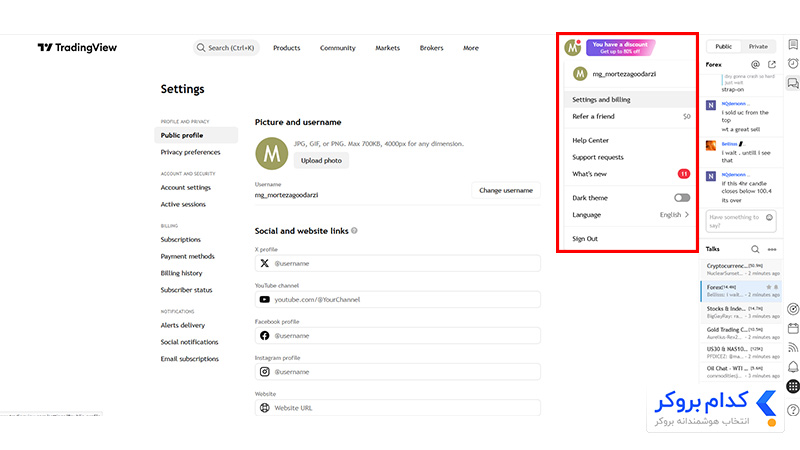Open the Calendar sidebar icon
Screen dimensions: 800x450
793,328
